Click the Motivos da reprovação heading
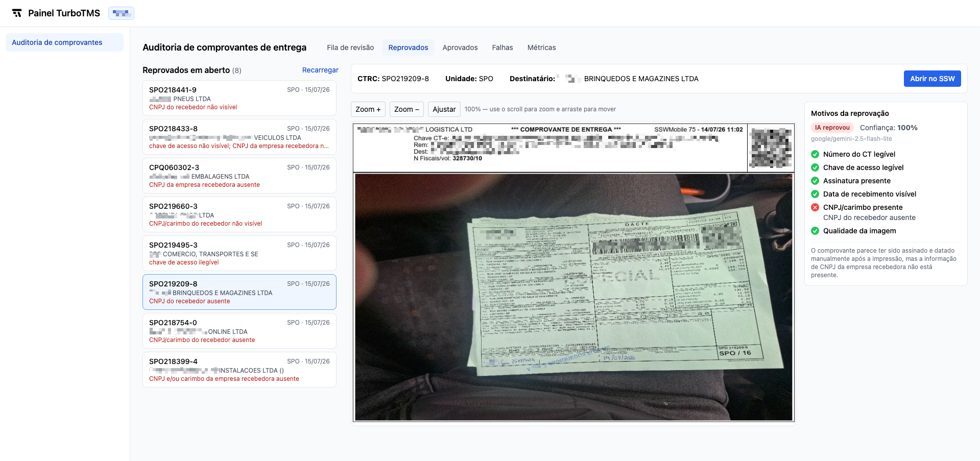This screenshot has width=980, height=461. (850, 113)
